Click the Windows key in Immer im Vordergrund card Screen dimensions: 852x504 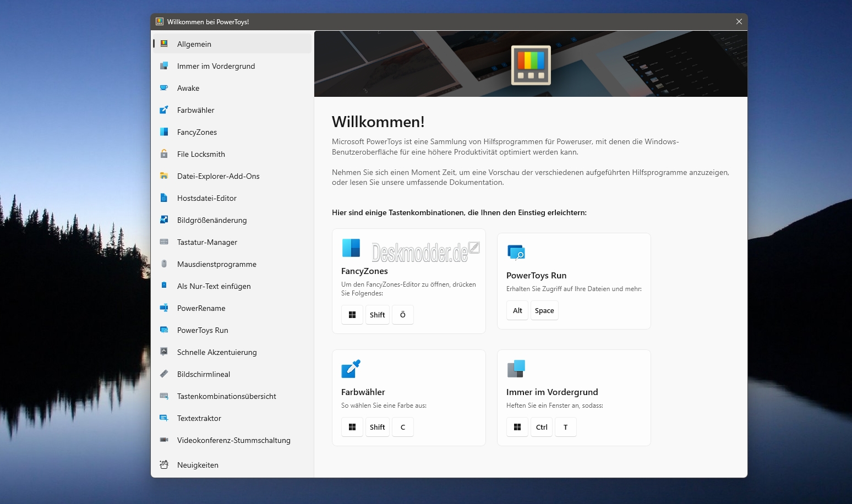click(x=517, y=427)
